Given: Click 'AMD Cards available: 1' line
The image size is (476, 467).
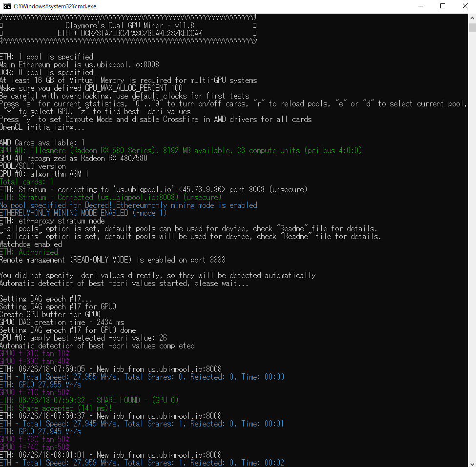Looking at the screenshot, I should 42,142.
